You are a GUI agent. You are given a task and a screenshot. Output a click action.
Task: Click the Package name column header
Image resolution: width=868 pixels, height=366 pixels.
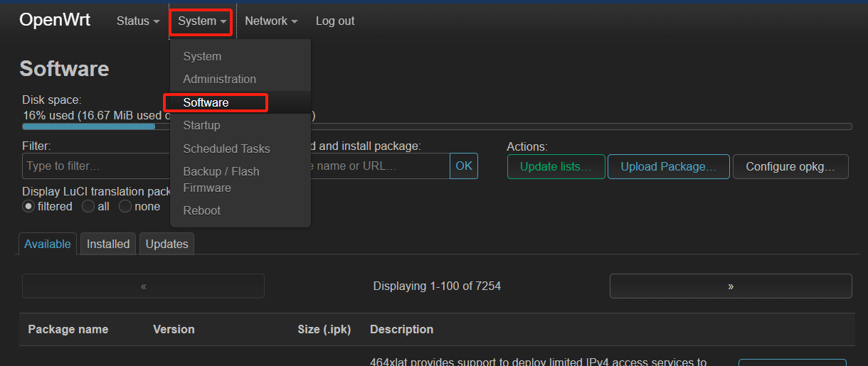pos(68,329)
